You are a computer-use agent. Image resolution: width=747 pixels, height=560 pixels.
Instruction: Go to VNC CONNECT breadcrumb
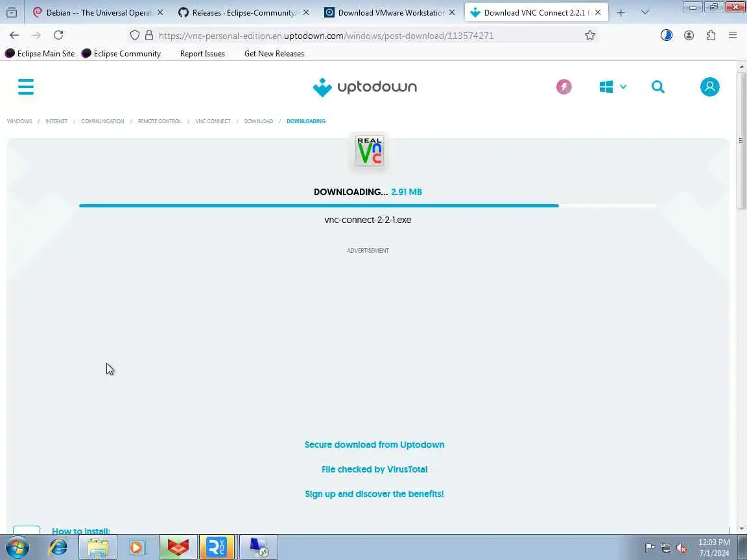[x=213, y=121]
